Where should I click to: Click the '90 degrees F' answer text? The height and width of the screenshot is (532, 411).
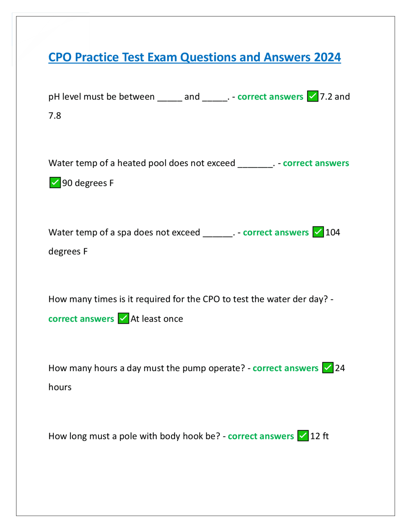(88, 183)
